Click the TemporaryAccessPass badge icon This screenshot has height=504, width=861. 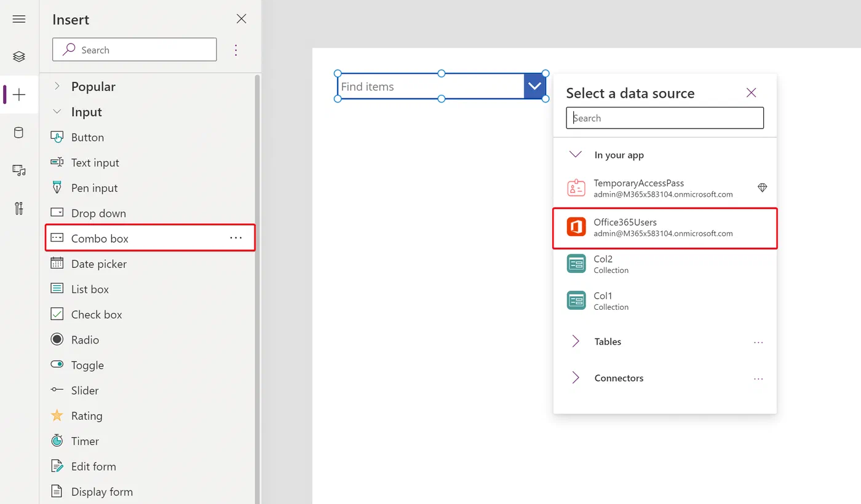pyautogui.click(x=576, y=188)
